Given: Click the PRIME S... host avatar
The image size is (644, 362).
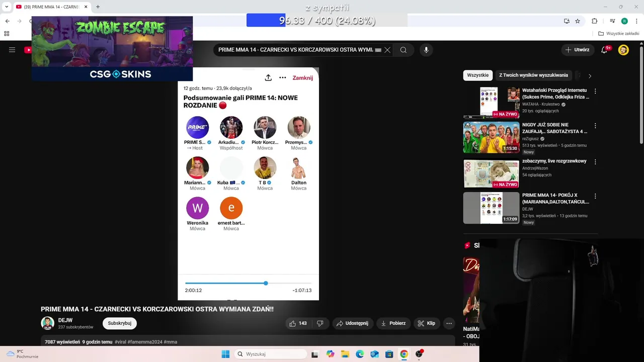Looking at the screenshot, I should click(x=197, y=128).
